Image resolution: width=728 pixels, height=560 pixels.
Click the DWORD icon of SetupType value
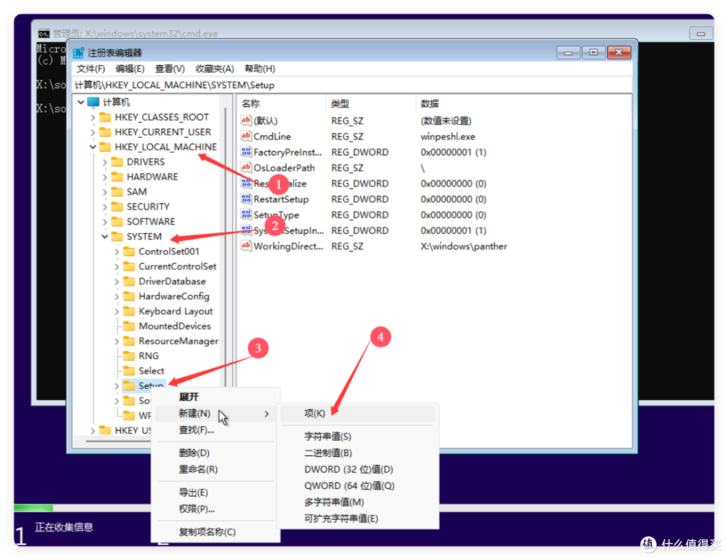click(245, 214)
